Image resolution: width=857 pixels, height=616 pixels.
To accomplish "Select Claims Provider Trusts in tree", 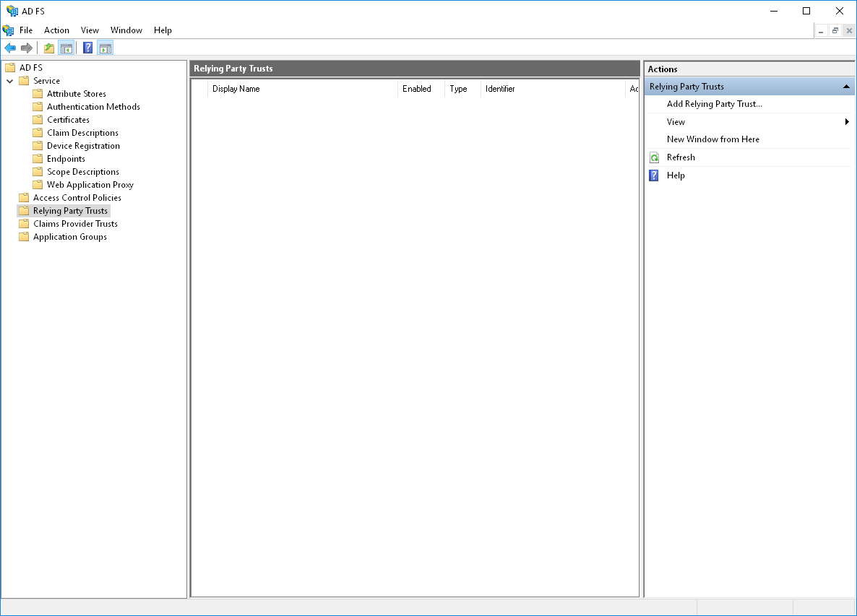I will [x=75, y=224].
